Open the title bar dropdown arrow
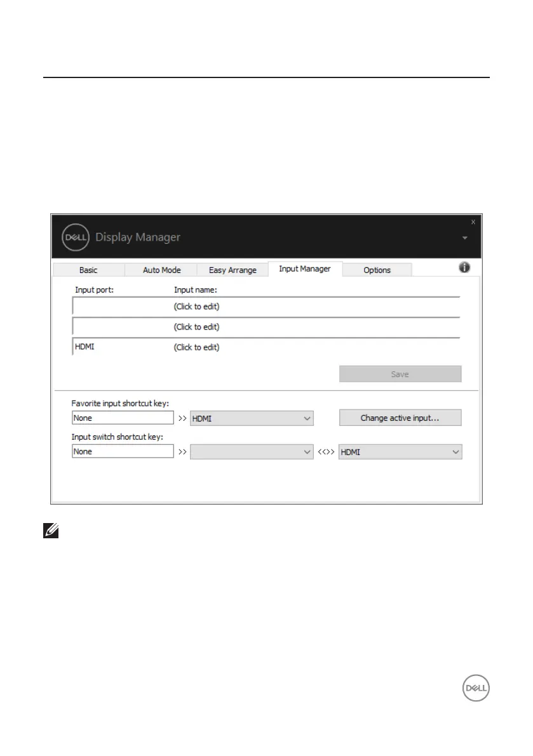 pyautogui.click(x=465, y=237)
